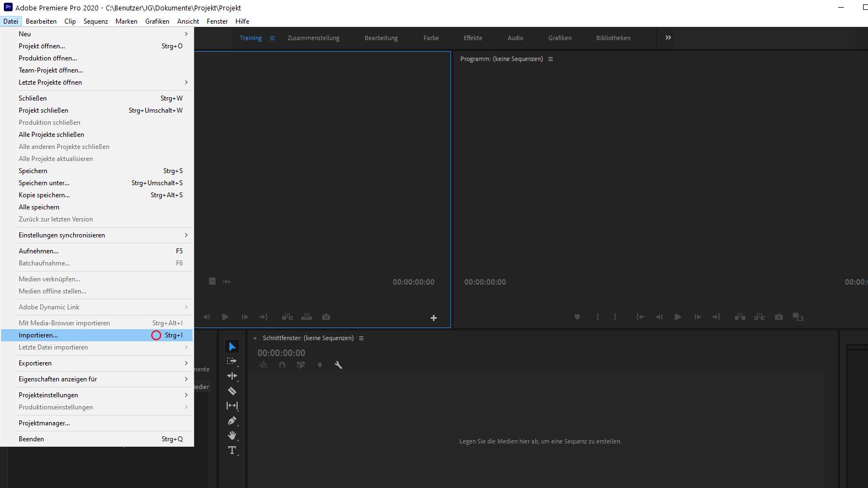Select the Selection tool arrow
The height and width of the screenshot is (488, 868).
[232, 346]
